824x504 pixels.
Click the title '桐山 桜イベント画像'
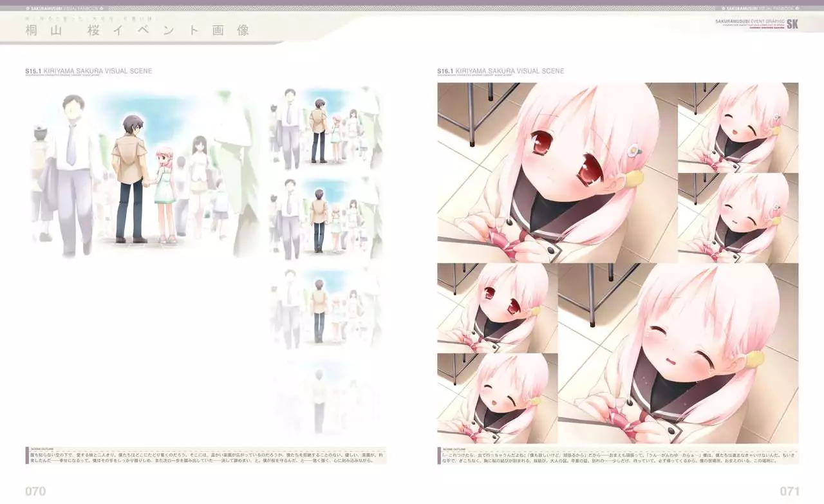point(137,30)
